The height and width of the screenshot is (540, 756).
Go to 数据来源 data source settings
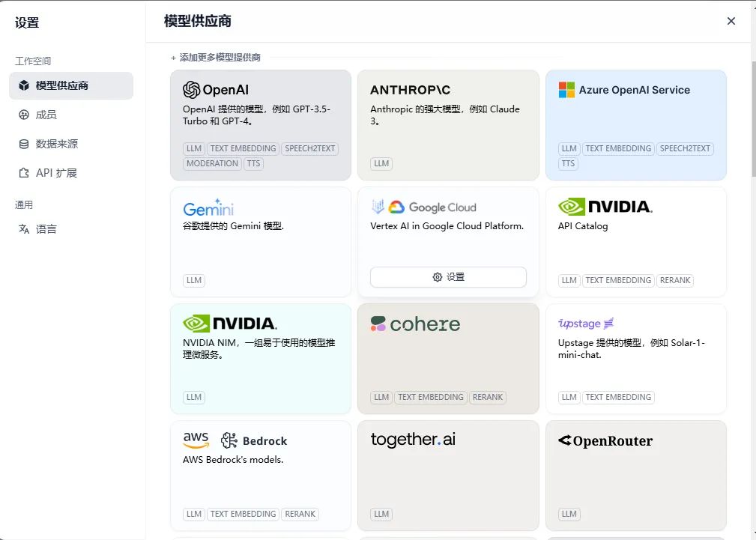57,144
